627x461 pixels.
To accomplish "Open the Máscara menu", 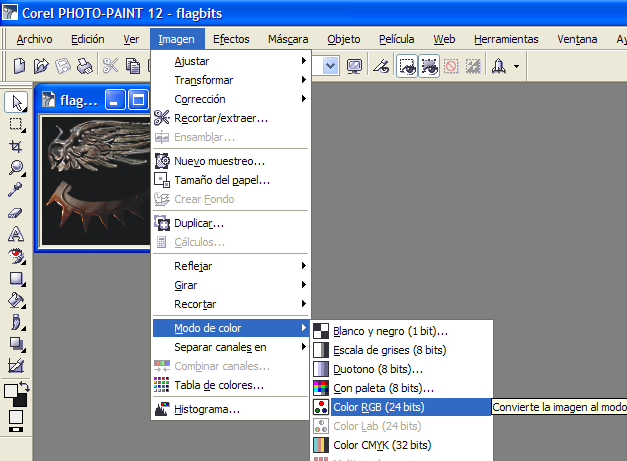I will pyautogui.click(x=288, y=39).
